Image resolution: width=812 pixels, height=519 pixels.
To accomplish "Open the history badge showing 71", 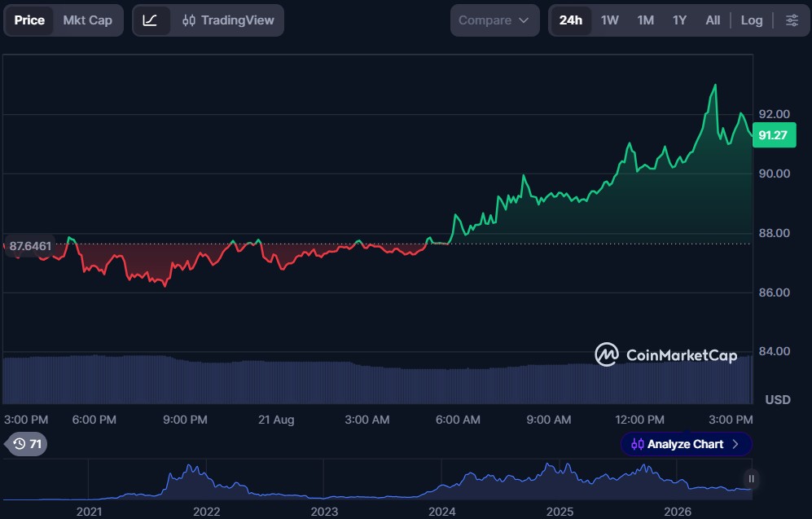I will [26, 444].
